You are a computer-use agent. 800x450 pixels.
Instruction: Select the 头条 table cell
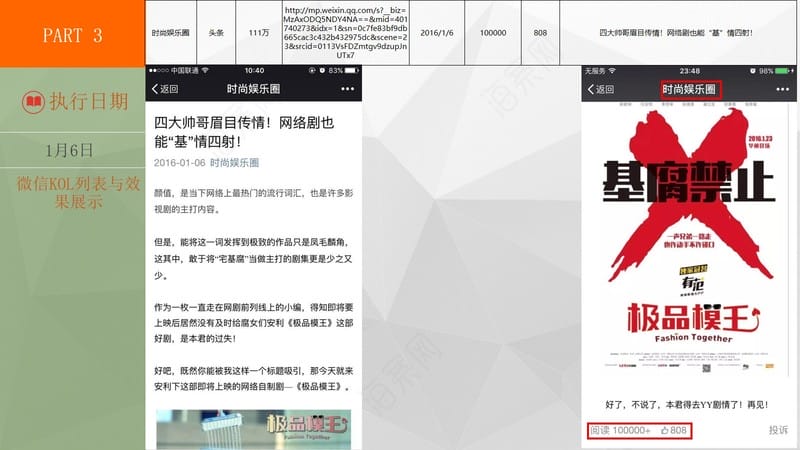[x=216, y=33]
